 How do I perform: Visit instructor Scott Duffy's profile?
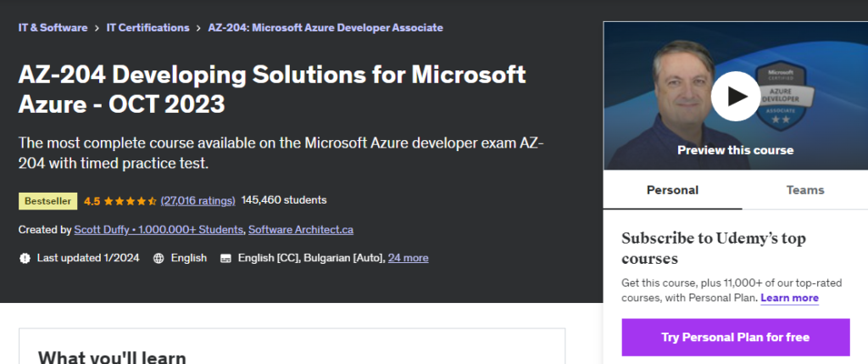pos(159,229)
